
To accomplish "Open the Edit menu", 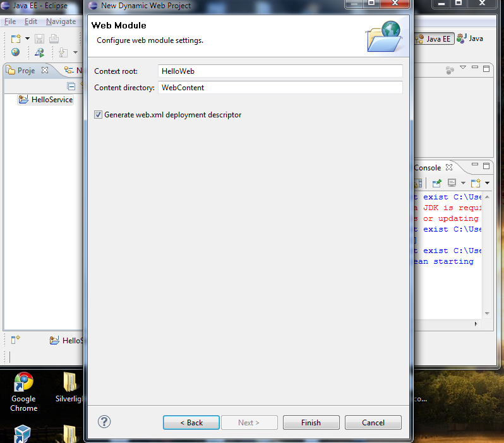I will tap(31, 21).
